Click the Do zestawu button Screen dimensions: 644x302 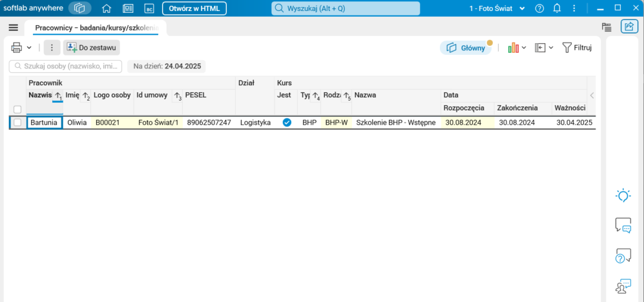pyautogui.click(x=92, y=48)
